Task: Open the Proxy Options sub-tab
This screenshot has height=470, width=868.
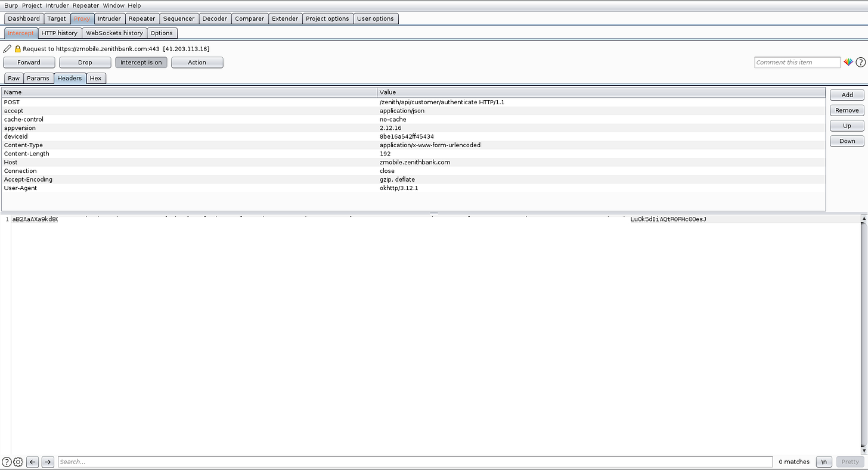Action: click(x=162, y=33)
